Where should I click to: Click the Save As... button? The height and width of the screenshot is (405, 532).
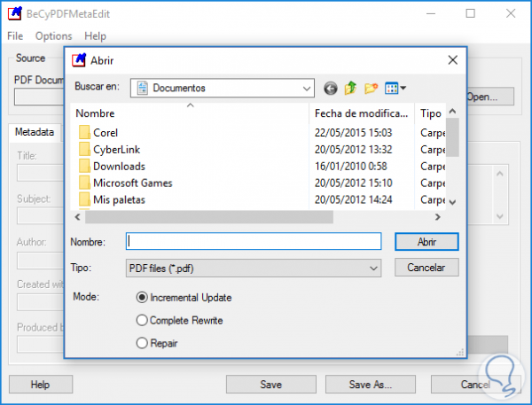[371, 385]
